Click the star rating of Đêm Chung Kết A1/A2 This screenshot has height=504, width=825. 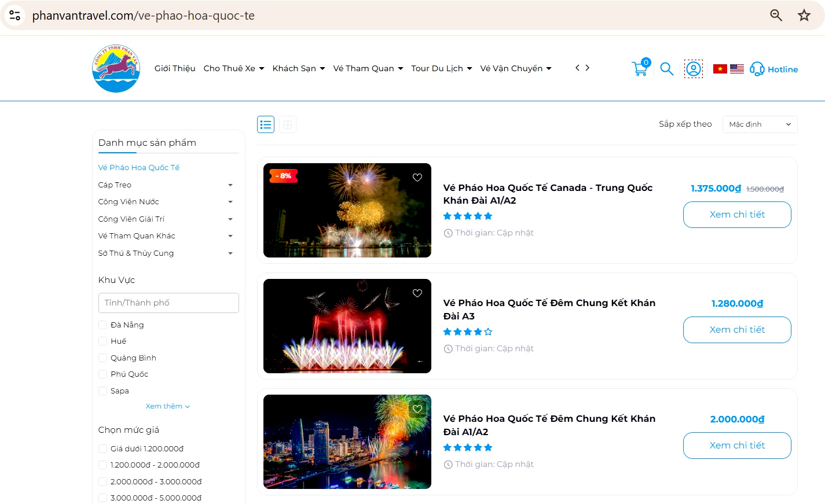(x=468, y=447)
